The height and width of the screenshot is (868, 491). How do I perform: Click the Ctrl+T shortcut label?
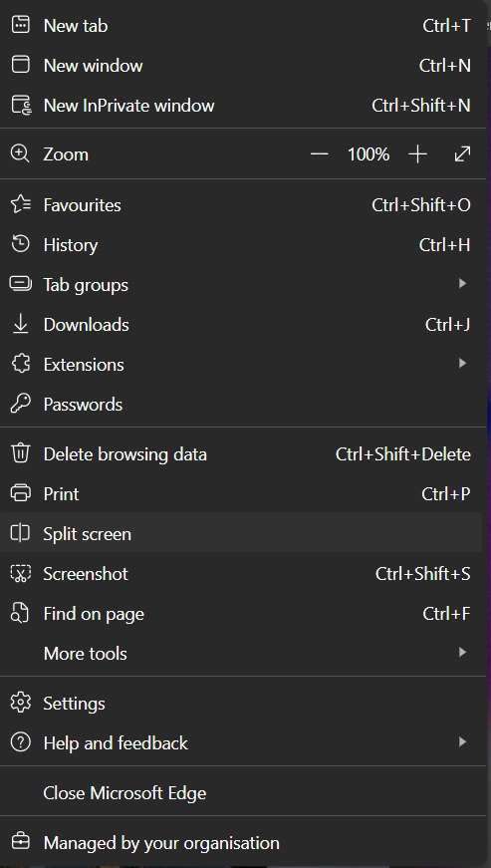tap(447, 26)
